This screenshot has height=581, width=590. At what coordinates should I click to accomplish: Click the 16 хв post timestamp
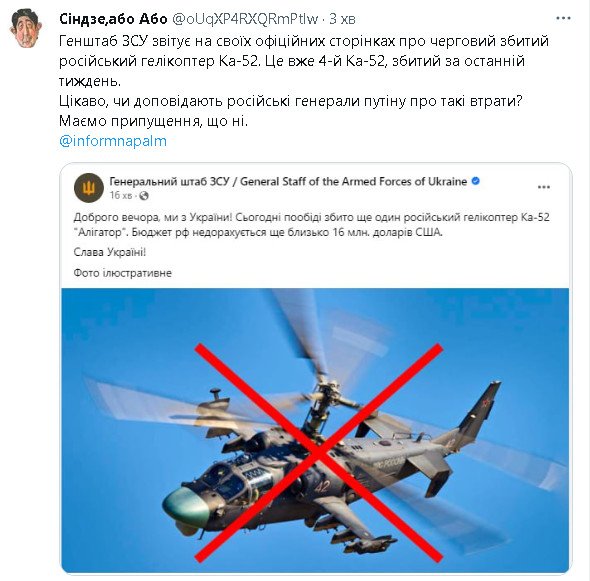click(x=121, y=196)
